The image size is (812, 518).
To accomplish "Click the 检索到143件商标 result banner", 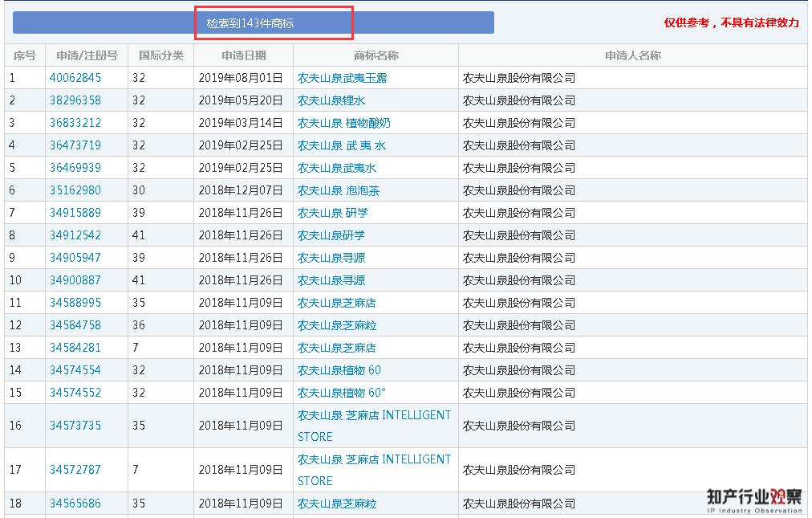I will [254, 22].
